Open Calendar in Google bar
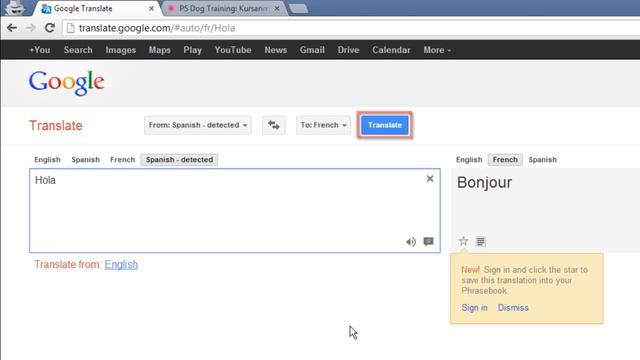640x360 pixels. pyautogui.click(x=391, y=50)
